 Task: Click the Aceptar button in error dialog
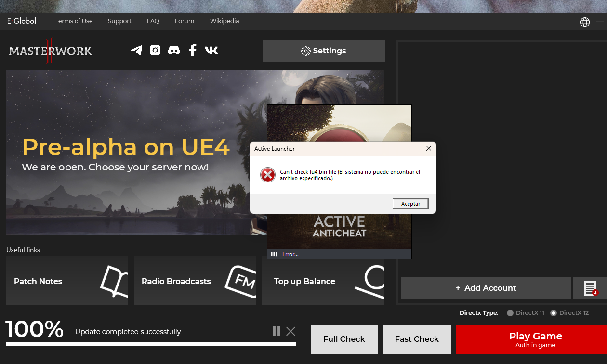[410, 204]
